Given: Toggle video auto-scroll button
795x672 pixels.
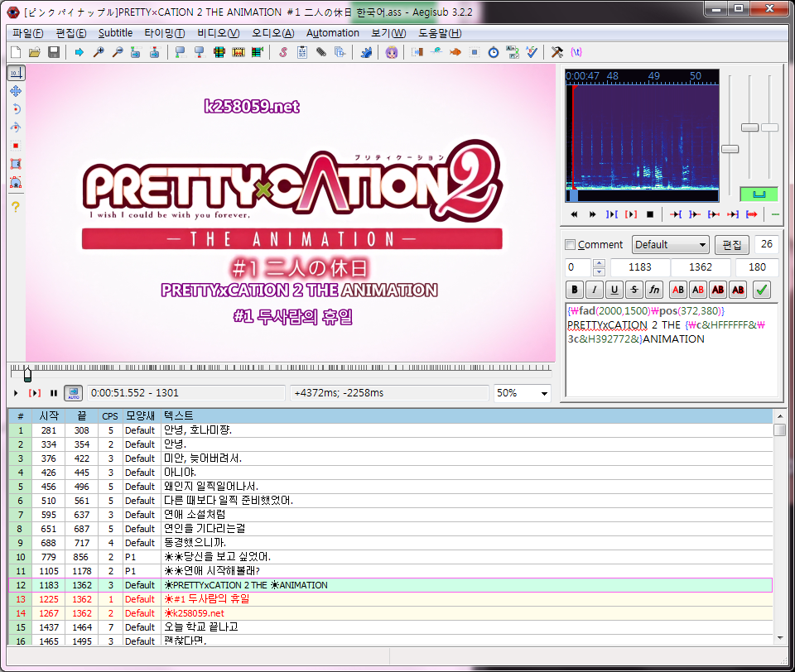Looking at the screenshot, I should (x=74, y=393).
